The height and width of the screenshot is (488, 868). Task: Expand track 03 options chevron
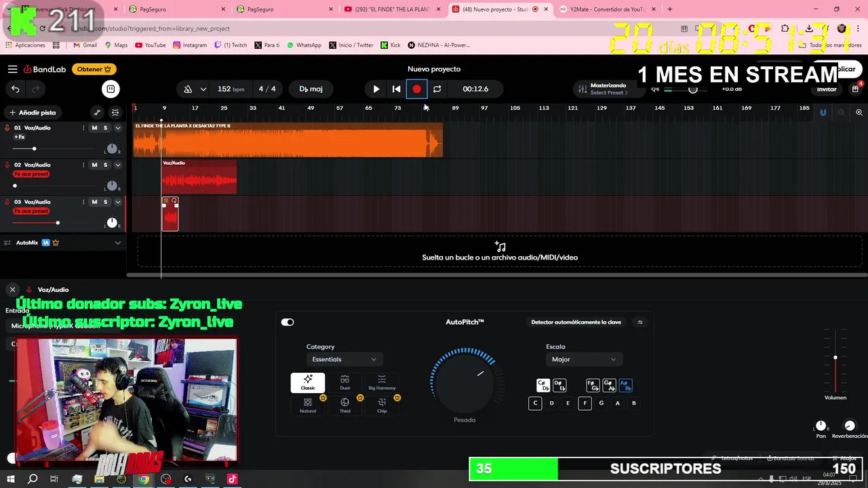pos(117,202)
